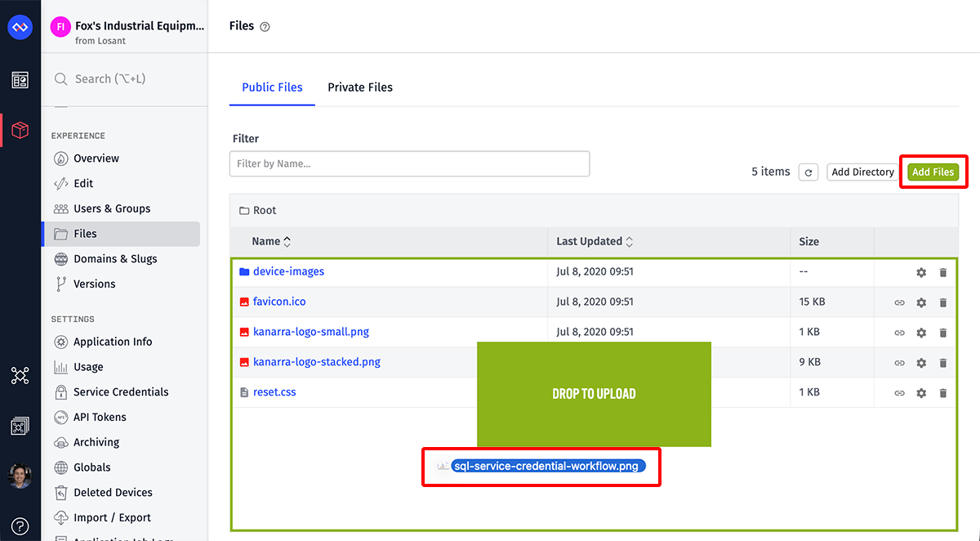Switch to the Private Files tab
The image size is (980, 541).
[360, 87]
